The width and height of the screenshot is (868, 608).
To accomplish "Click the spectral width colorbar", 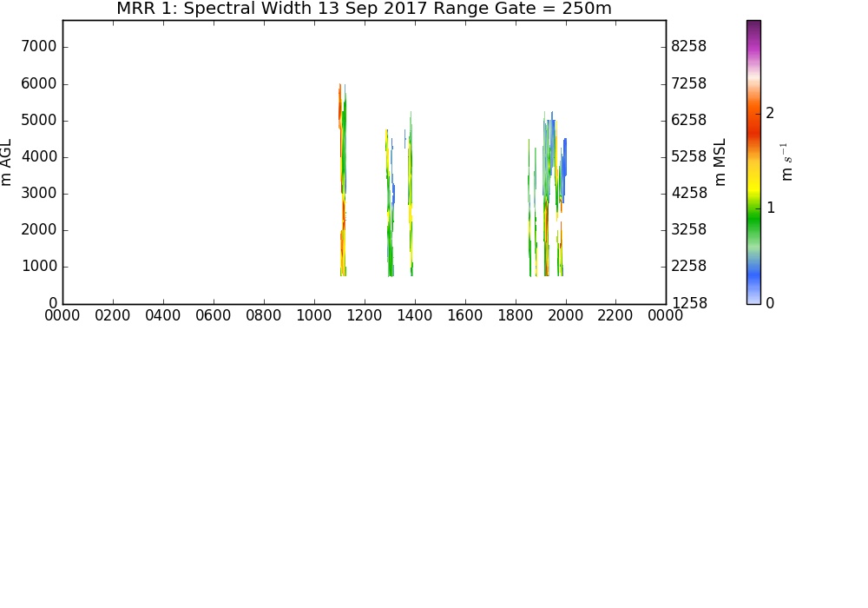I will (753, 162).
